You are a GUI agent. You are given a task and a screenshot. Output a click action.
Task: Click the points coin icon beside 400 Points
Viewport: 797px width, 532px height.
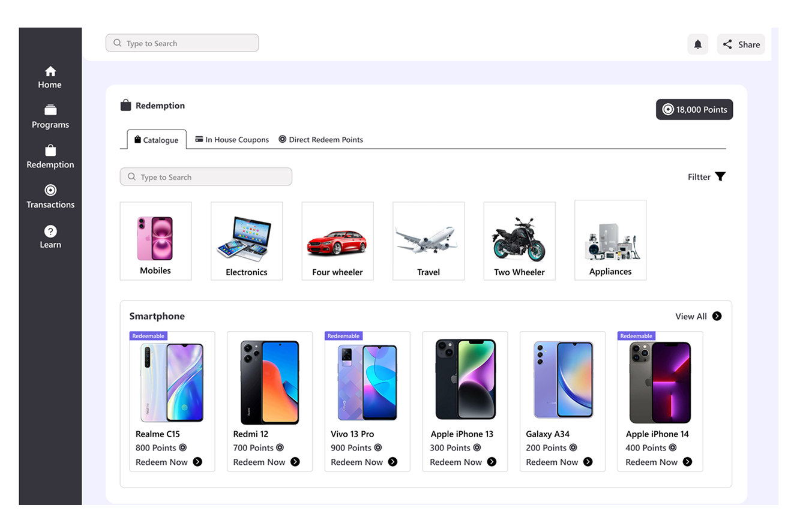tap(673, 447)
